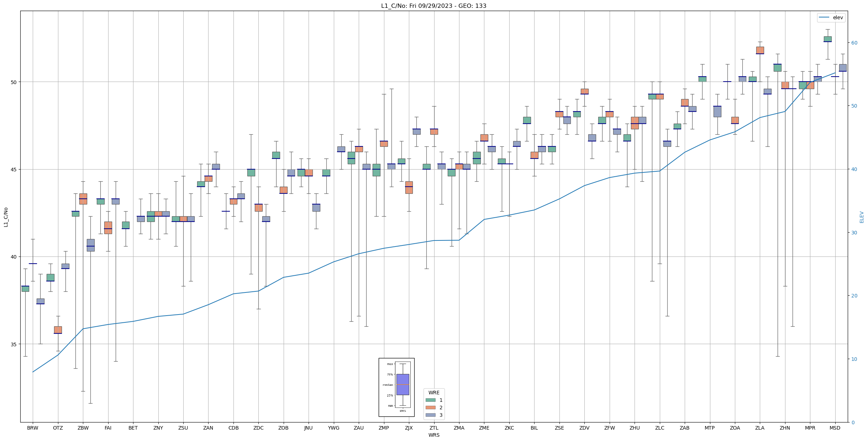This screenshot has width=868, height=441.
Task: Click the x-axis label ZAN
Action: point(208,428)
